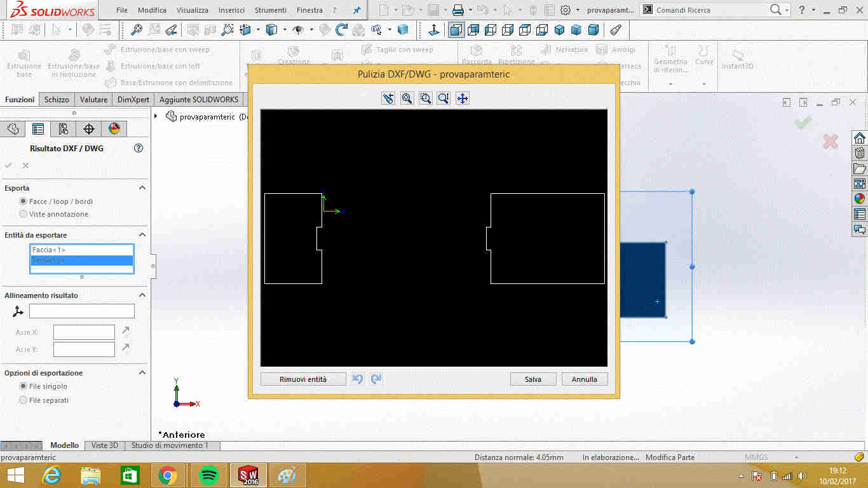The image size is (868, 488).
Task: Click the sketch-trim tool icon in Pulizia dialog
Action: click(x=388, y=98)
